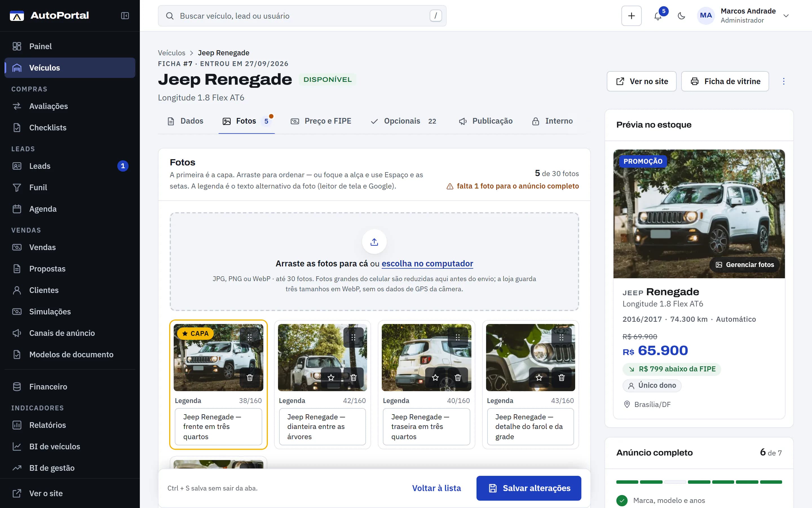Edit the detalhe do farol e da grade caption

pos(531,426)
